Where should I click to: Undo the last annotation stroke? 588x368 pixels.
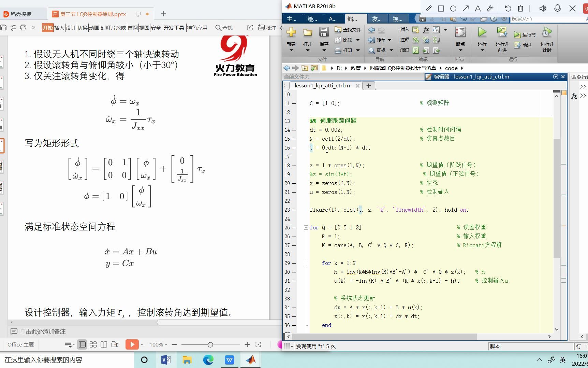[508, 9]
